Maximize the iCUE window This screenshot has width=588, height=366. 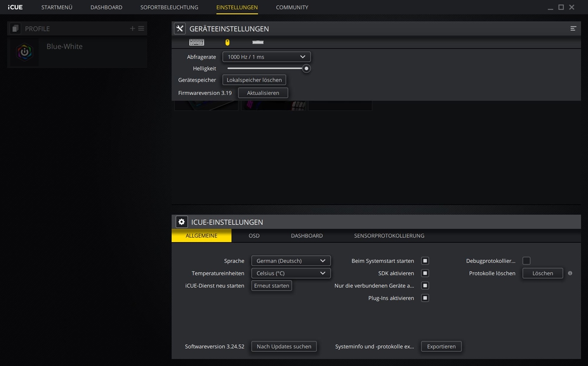point(561,7)
